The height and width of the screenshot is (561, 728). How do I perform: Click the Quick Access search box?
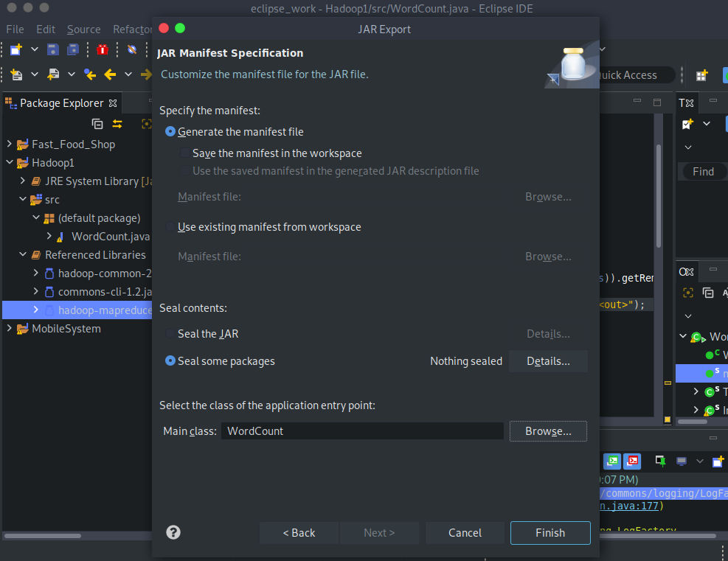tap(636, 75)
